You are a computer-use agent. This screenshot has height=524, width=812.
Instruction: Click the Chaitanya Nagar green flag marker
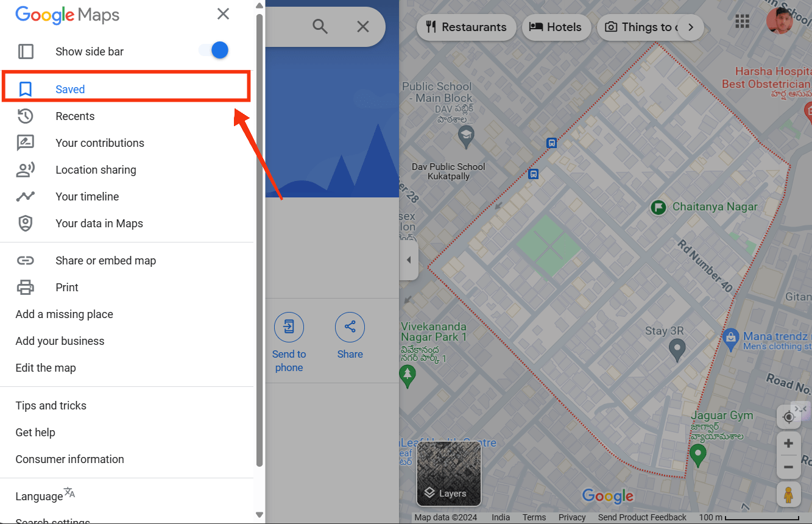click(658, 207)
